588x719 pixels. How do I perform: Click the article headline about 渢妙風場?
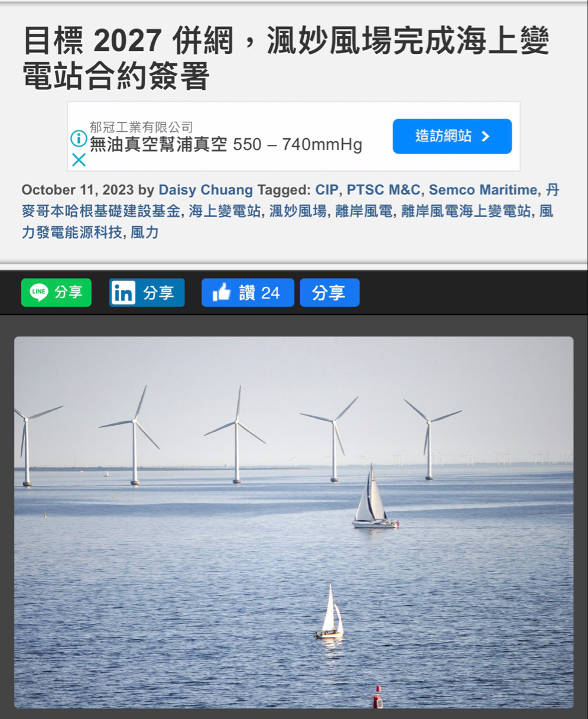(286, 58)
